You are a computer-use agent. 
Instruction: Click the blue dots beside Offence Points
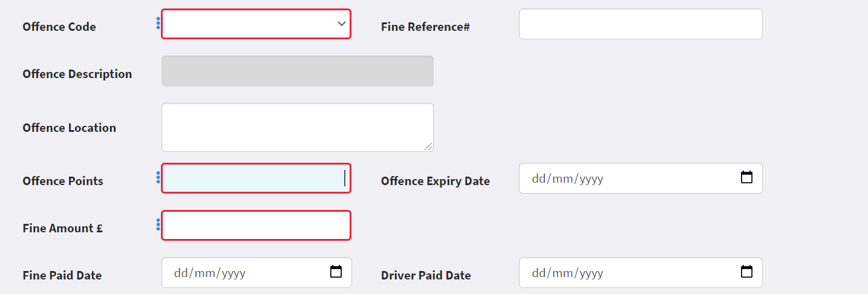158,177
